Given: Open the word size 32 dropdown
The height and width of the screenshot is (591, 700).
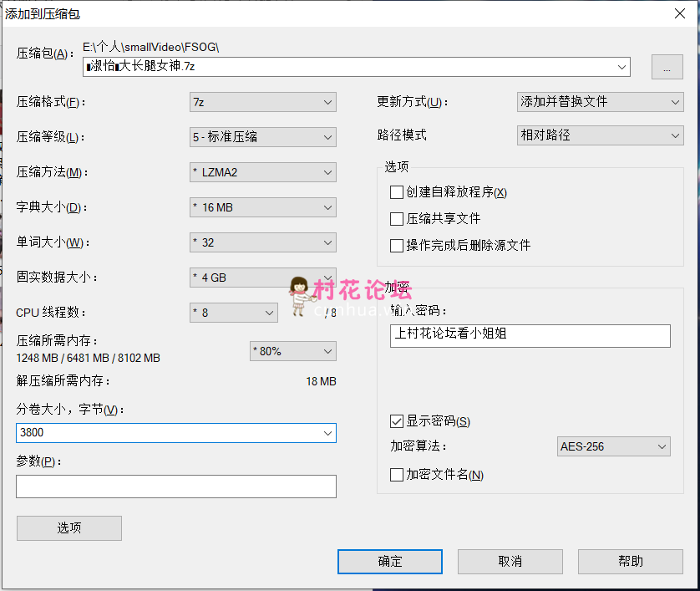Looking at the screenshot, I should 262,242.
